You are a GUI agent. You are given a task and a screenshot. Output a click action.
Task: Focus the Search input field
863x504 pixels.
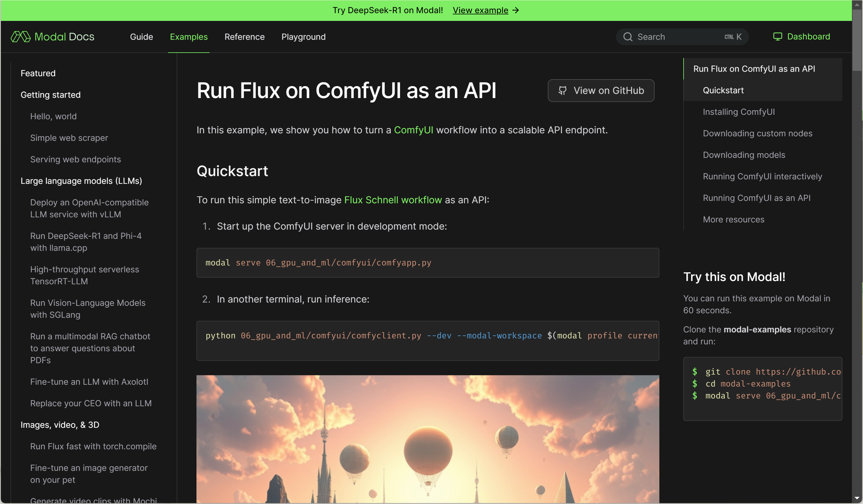pyautogui.click(x=678, y=37)
